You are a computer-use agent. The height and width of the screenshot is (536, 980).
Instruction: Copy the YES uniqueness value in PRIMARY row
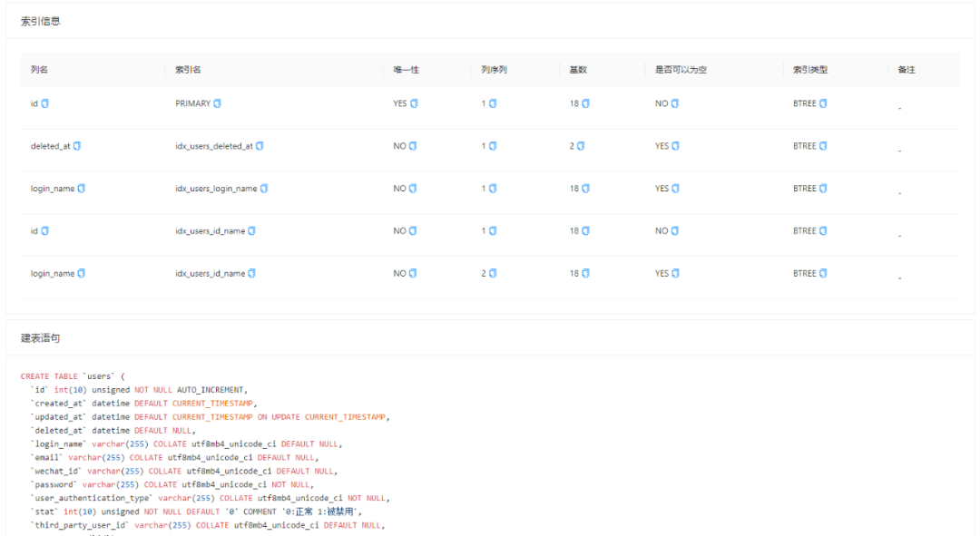414,103
